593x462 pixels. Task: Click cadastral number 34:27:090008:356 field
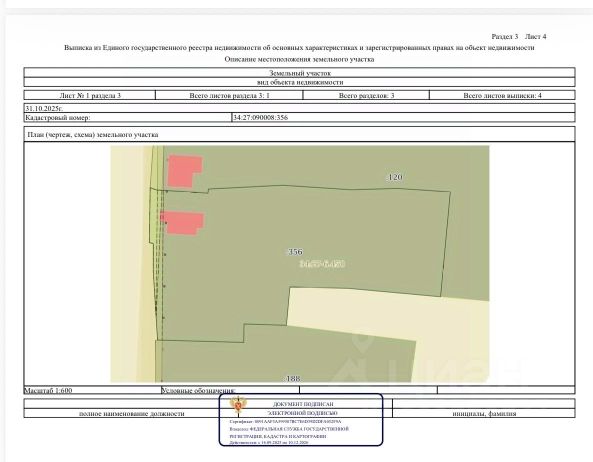click(403, 118)
